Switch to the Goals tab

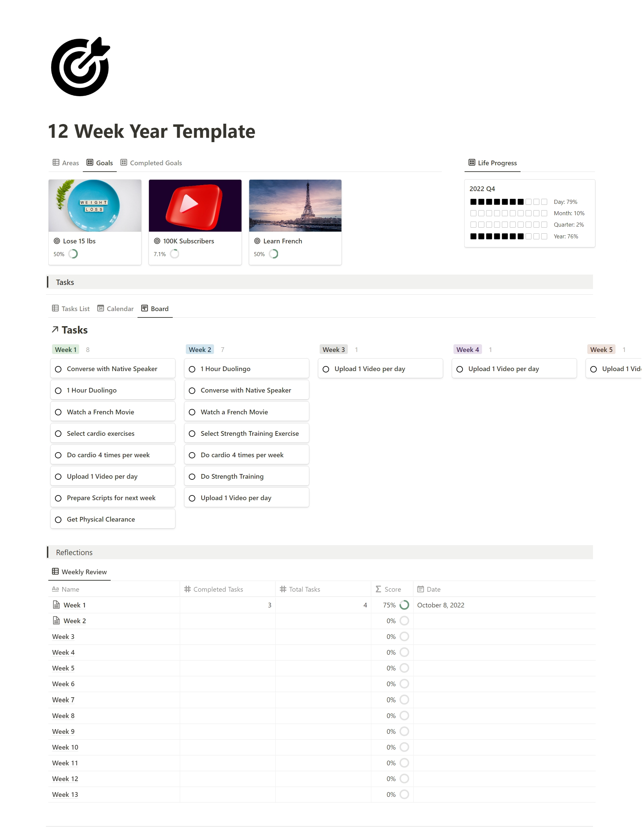[104, 163]
